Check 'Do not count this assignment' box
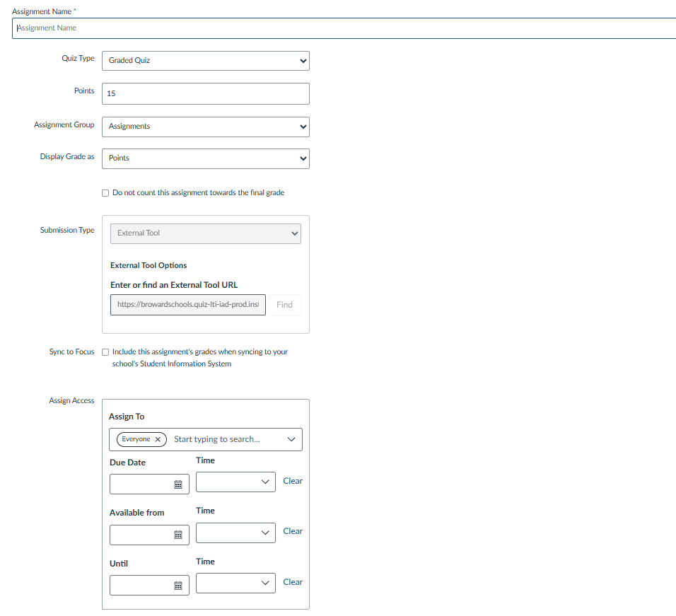676x616 pixels. pos(105,193)
